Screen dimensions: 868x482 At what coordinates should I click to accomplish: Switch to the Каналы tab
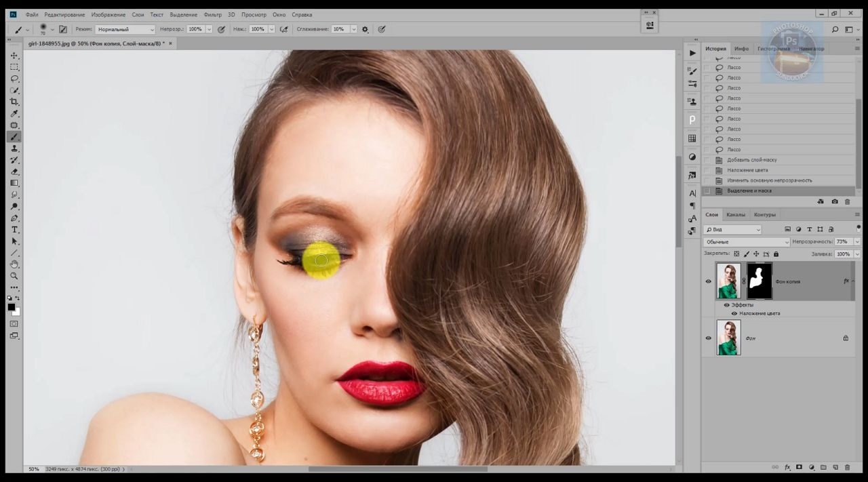(x=736, y=214)
